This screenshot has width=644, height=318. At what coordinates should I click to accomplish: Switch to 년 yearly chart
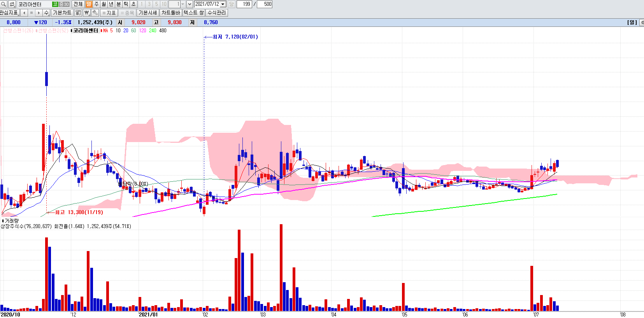coord(111,4)
